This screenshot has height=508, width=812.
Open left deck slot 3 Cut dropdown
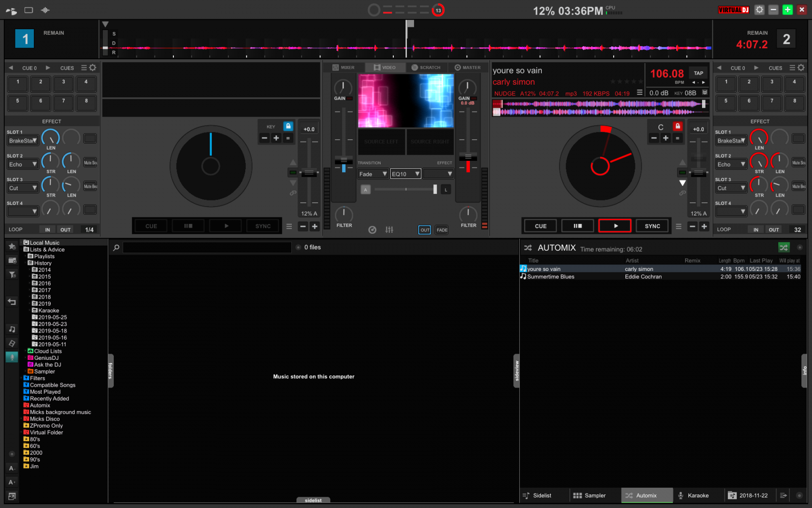click(x=23, y=188)
